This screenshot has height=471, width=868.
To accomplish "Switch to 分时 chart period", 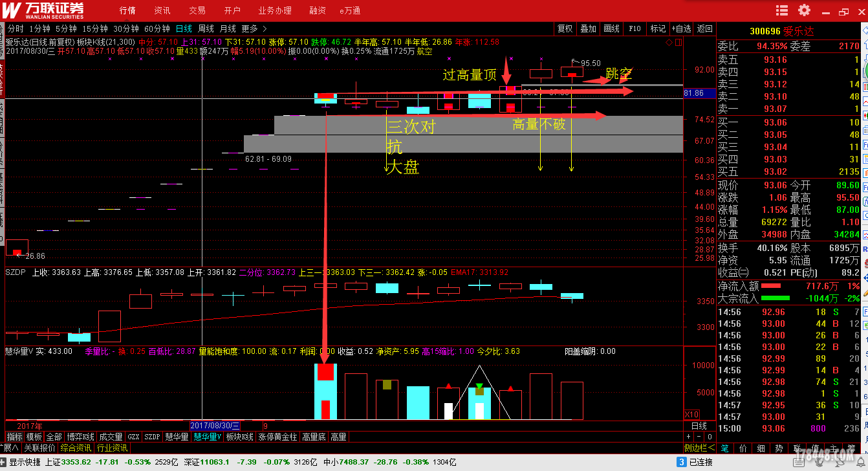I will [16, 28].
